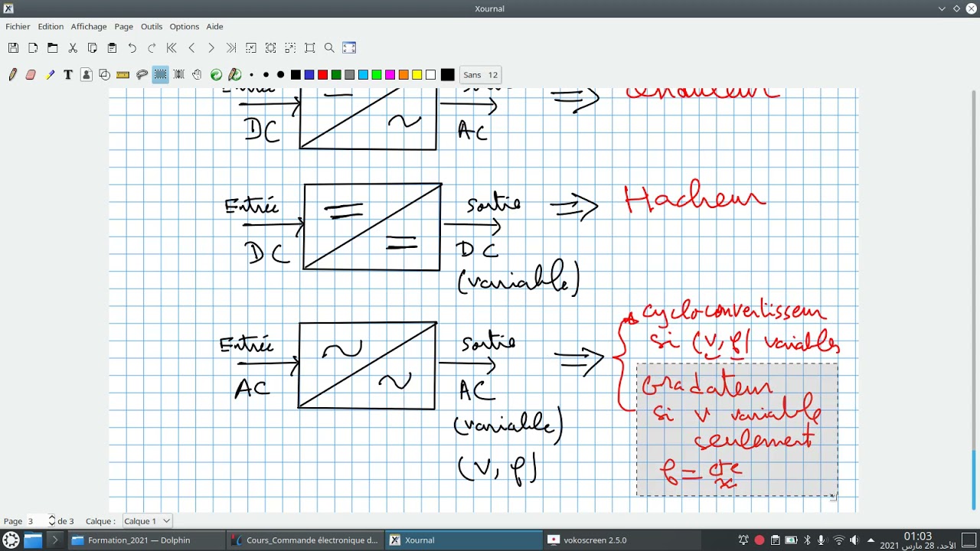The image size is (980, 551).
Task: Choose the fine line thickness dot
Action: click(x=252, y=74)
